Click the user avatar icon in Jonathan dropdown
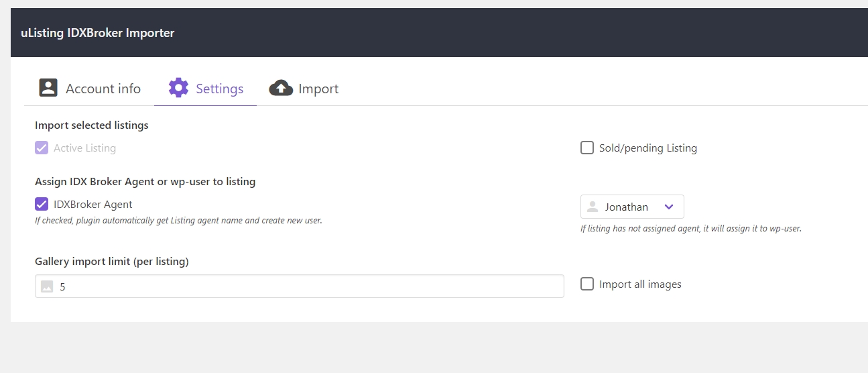This screenshot has width=868, height=373. pos(593,207)
